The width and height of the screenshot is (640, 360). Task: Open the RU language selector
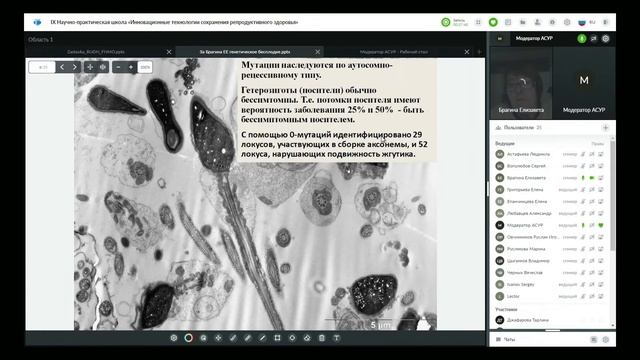(587, 22)
